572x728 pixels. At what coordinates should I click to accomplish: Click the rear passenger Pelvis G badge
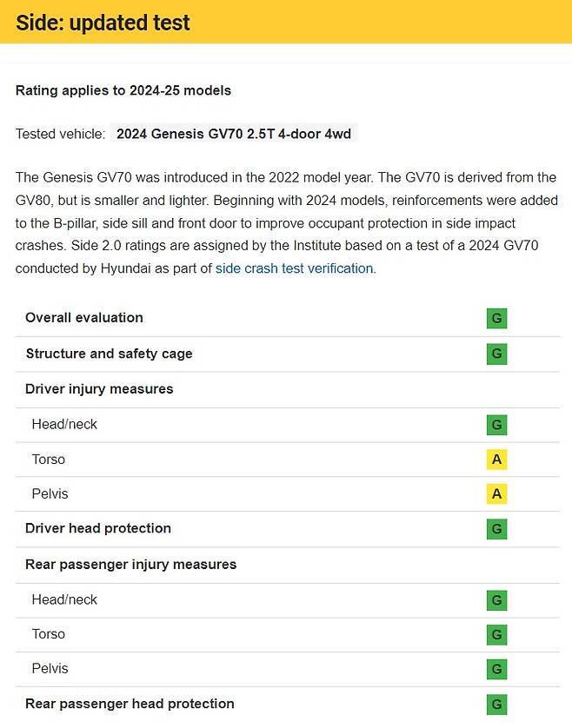tap(496, 669)
